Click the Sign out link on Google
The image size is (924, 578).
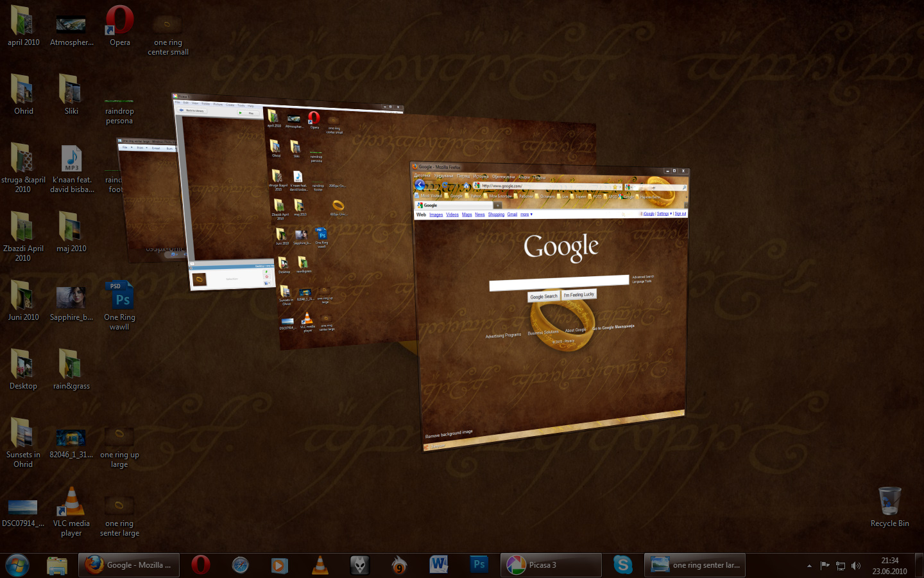[680, 213]
